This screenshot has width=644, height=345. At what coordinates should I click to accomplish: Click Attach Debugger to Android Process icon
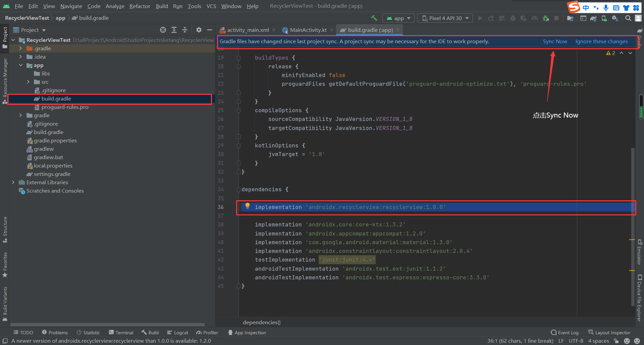coord(546,18)
